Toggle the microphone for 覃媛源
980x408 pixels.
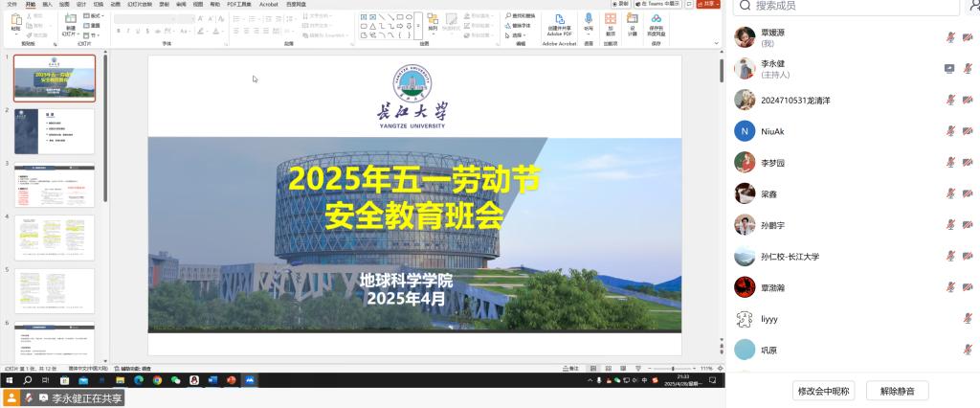point(950,37)
